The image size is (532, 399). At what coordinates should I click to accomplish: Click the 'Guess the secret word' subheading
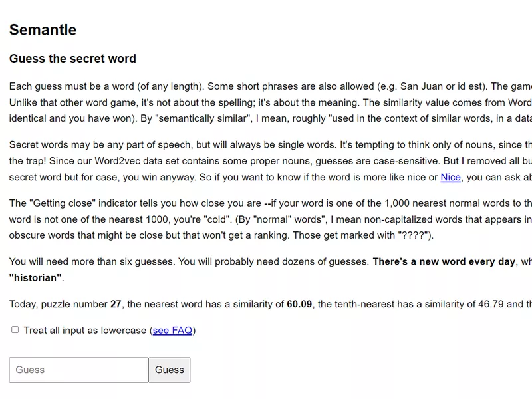click(x=72, y=59)
